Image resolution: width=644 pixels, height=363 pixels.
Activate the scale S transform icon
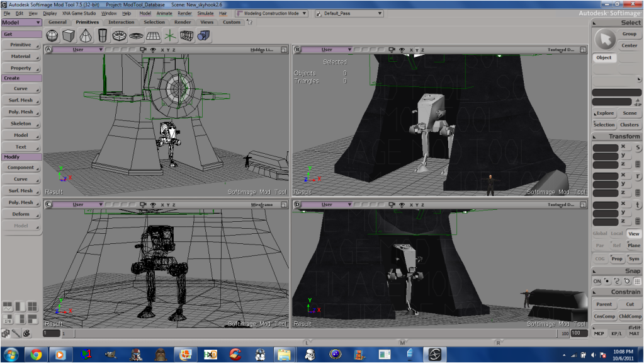(638, 147)
